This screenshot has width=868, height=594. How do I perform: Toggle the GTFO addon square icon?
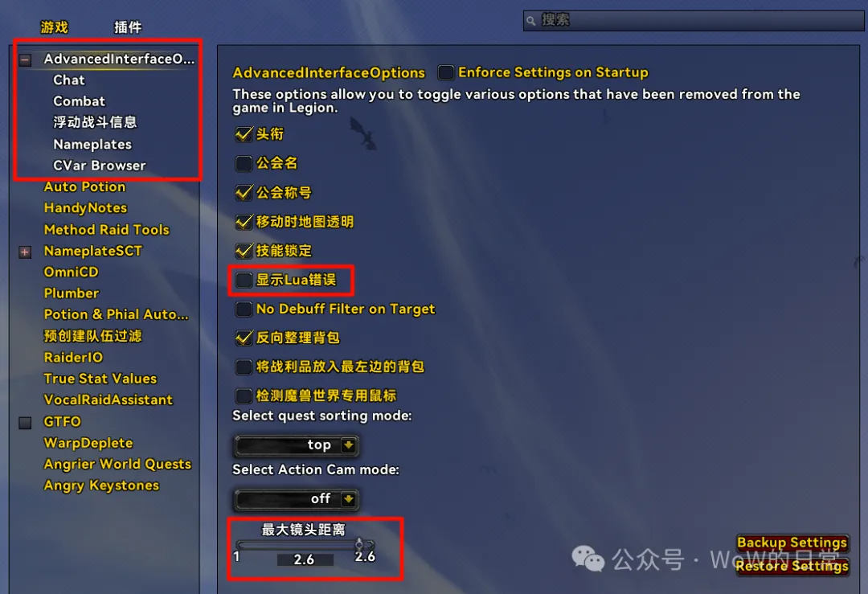pos(25,423)
